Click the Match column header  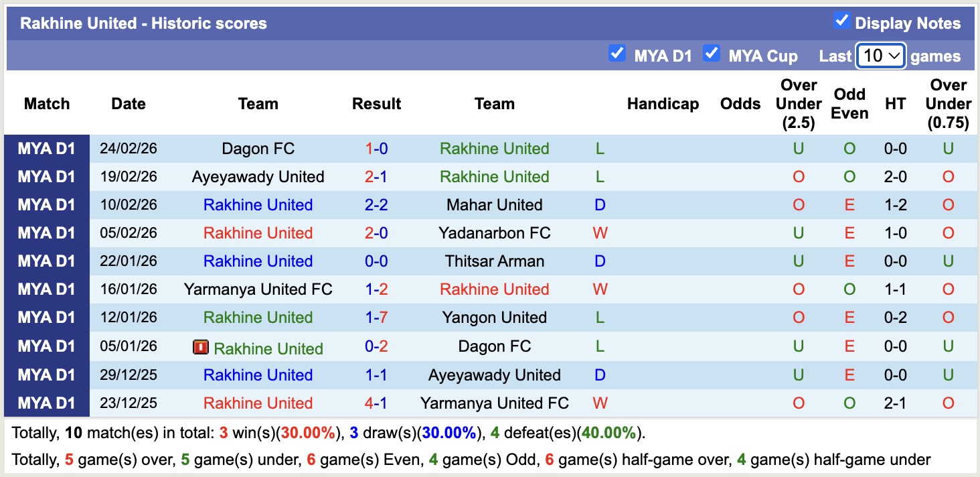click(x=46, y=104)
